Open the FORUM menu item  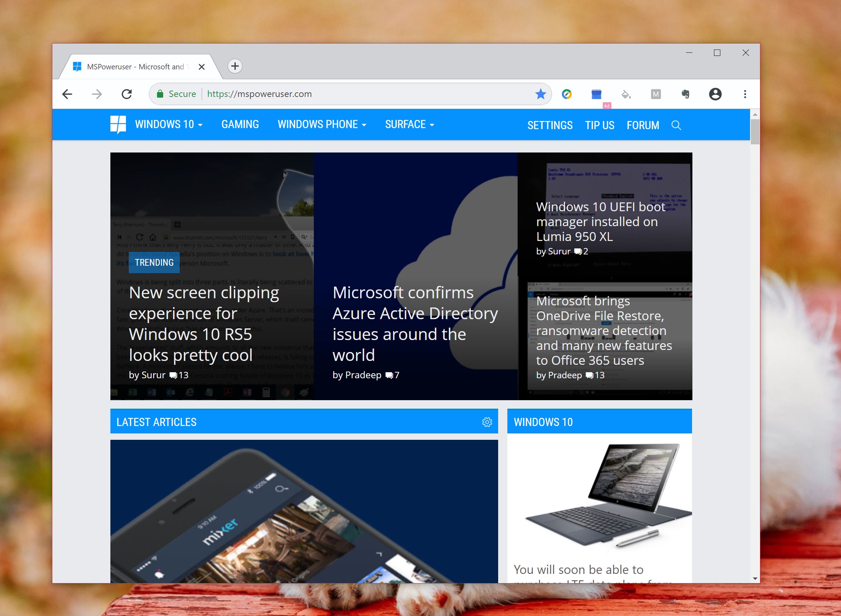[x=643, y=125]
